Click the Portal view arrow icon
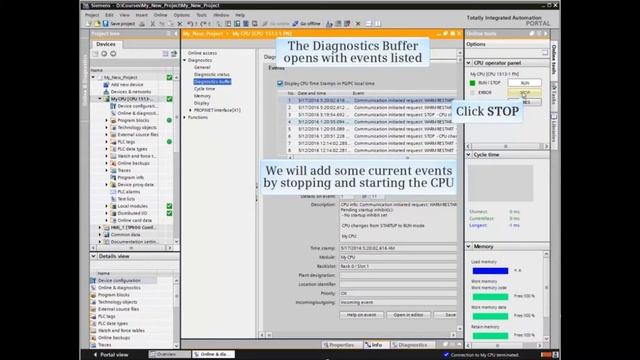 click(x=95, y=355)
